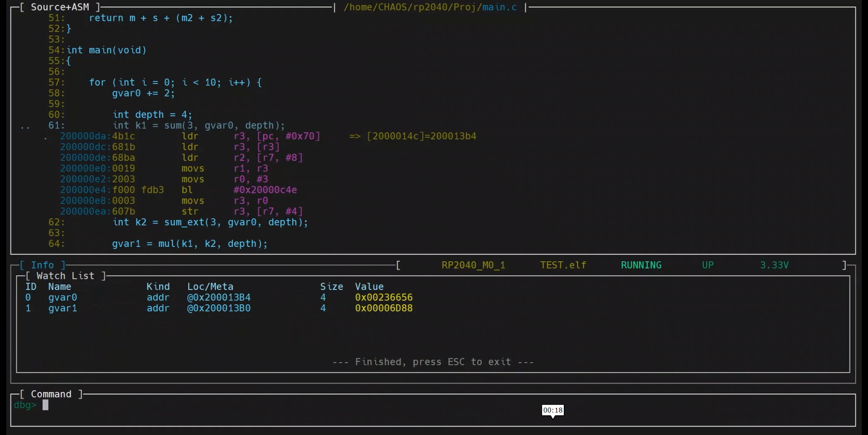Click the main.c file path in header
Viewport: 868px width, 435px height.
coord(430,7)
